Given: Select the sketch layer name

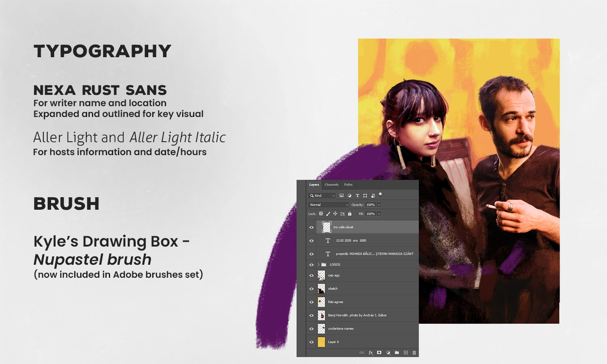Looking at the screenshot, I should tap(333, 289).
